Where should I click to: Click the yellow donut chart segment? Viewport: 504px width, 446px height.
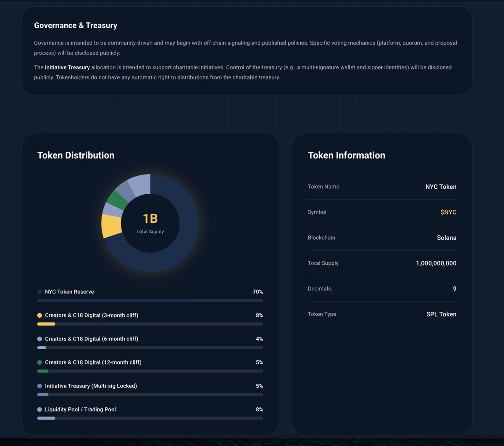[x=112, y=226]
